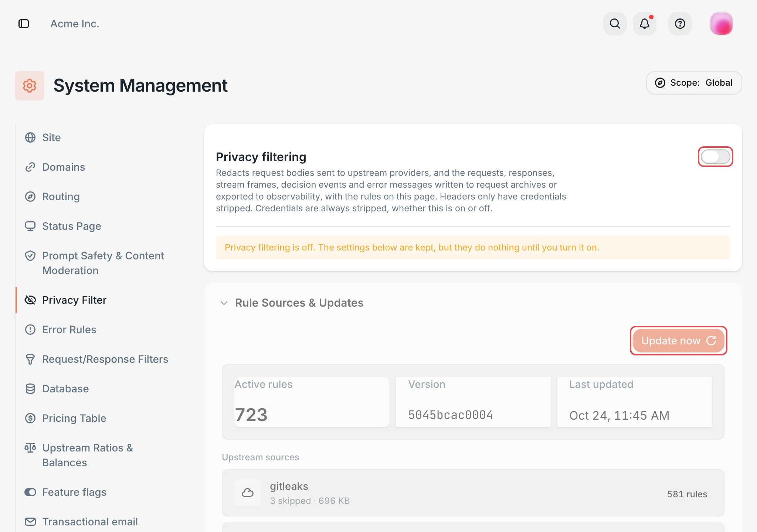Click the Acme Inc. workspace name
The height and width of the screenshot is (532, 757).
pyautogui.click(x=75, y=24)
